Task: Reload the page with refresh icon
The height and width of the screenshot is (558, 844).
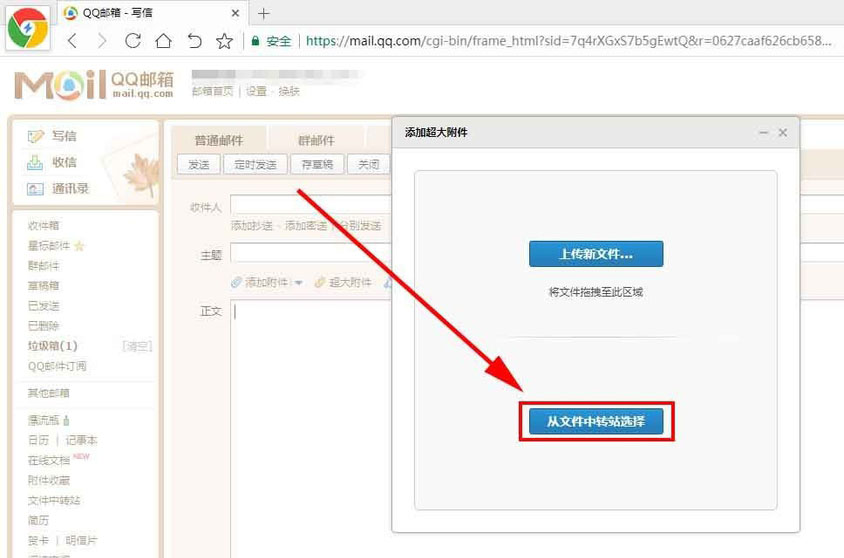Action: (132, 41)
